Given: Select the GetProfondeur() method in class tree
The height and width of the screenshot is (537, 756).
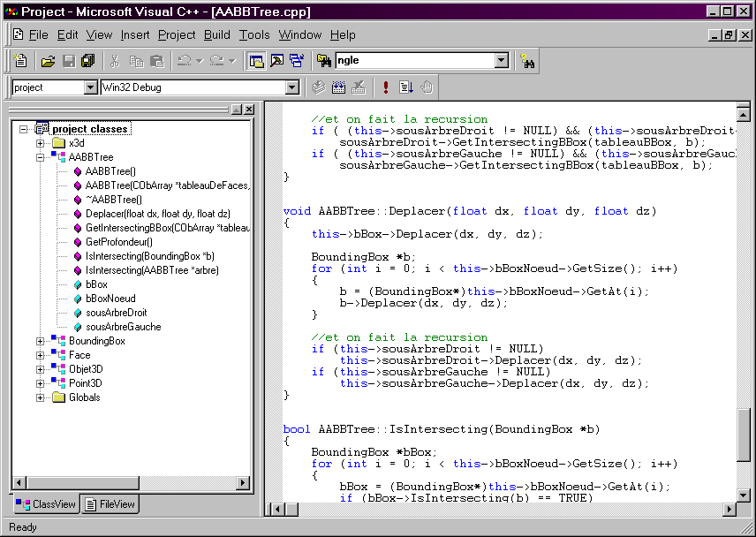Looking at the screenshot, I should tap(118, 242).
